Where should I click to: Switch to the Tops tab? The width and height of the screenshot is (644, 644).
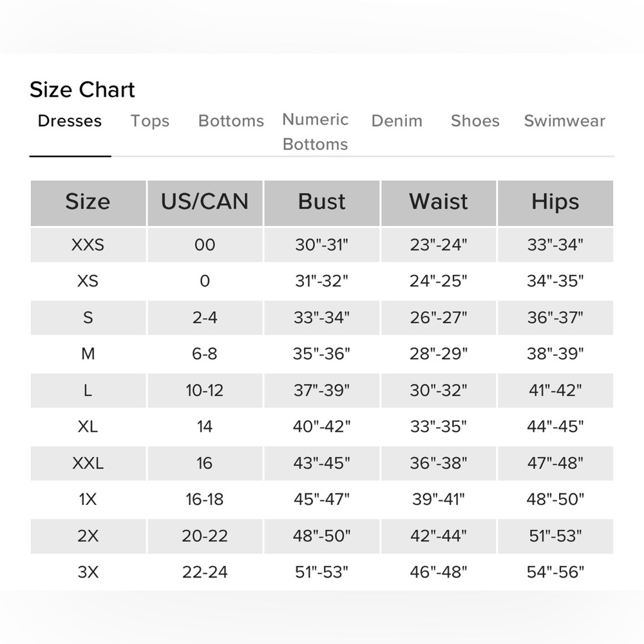coord(150,121)
